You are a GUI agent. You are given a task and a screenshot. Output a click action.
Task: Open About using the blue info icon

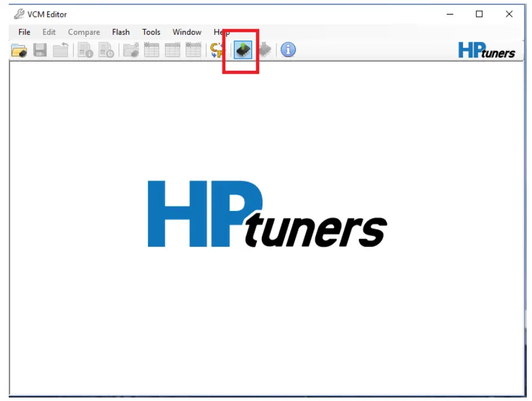[287, 50]
